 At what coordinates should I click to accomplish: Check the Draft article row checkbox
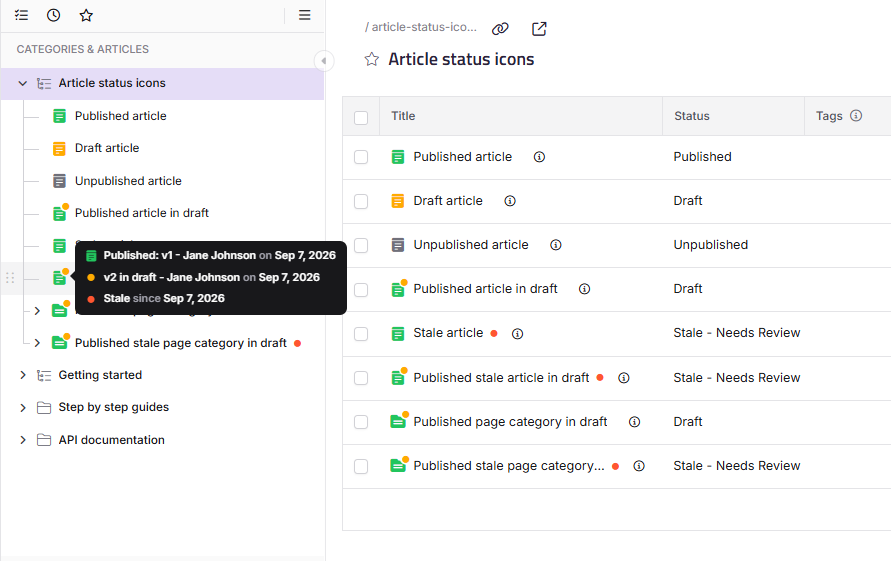pos(361,201)
